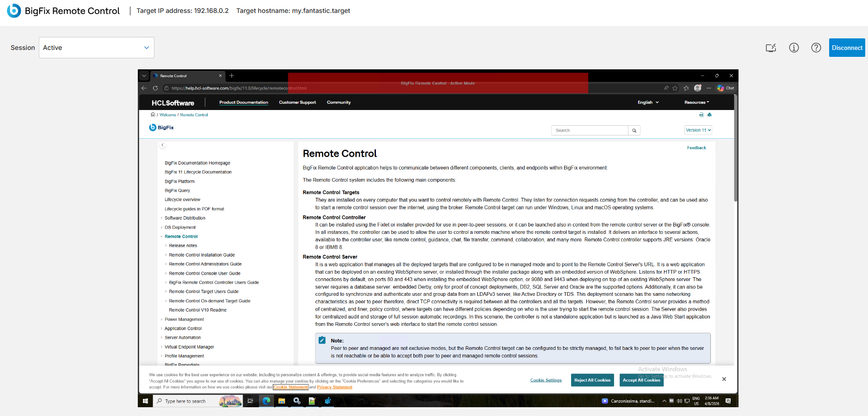Image resolution: width=868 pixels, height=416 pixels.
Task: Open Virtual Endpoint Manager sidebar item
Action: point(189,347)
